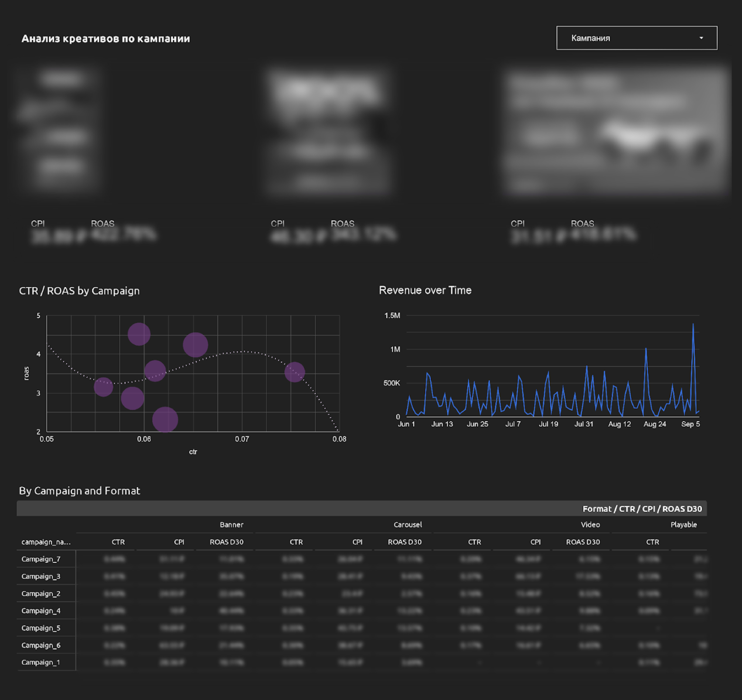
Task: Click the Campaign_7 row label
Action: (41, 559)
